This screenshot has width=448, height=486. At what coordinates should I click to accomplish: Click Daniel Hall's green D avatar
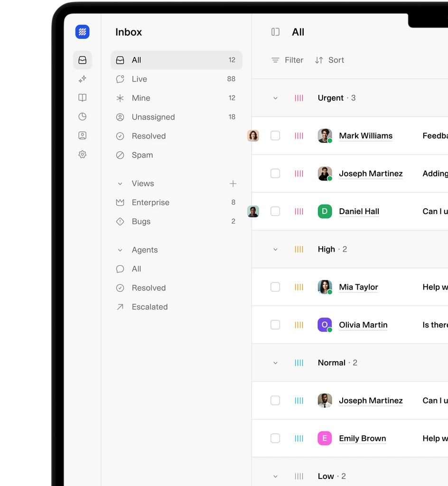click(x=325, y=211)
